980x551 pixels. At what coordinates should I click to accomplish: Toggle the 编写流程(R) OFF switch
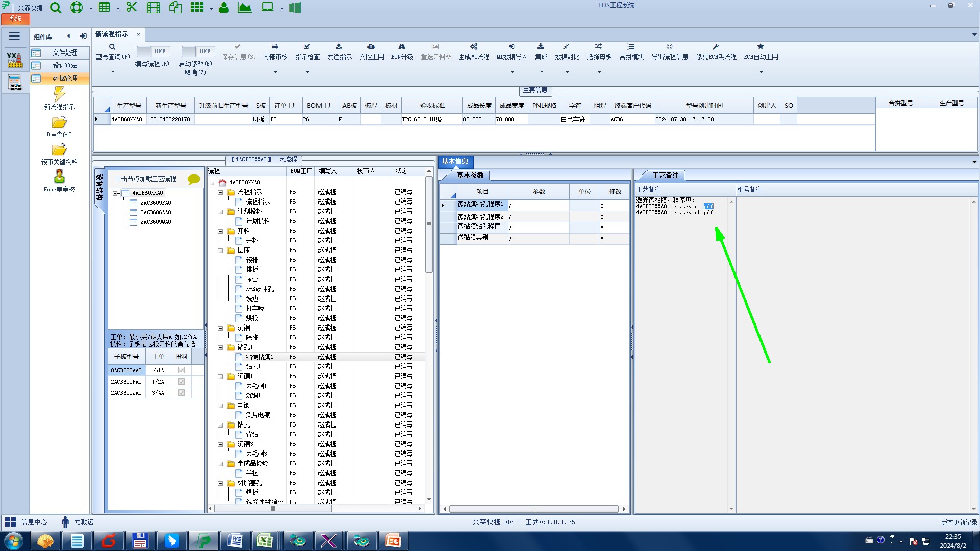153,51
